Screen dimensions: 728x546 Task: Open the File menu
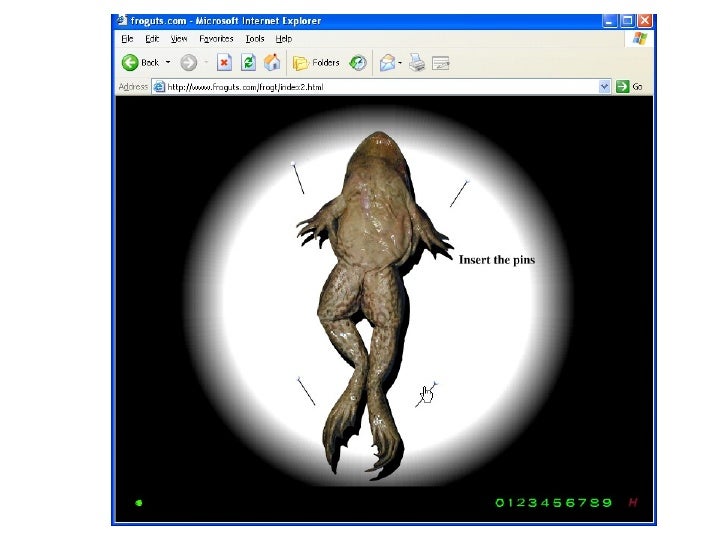(x=127, y=39)
